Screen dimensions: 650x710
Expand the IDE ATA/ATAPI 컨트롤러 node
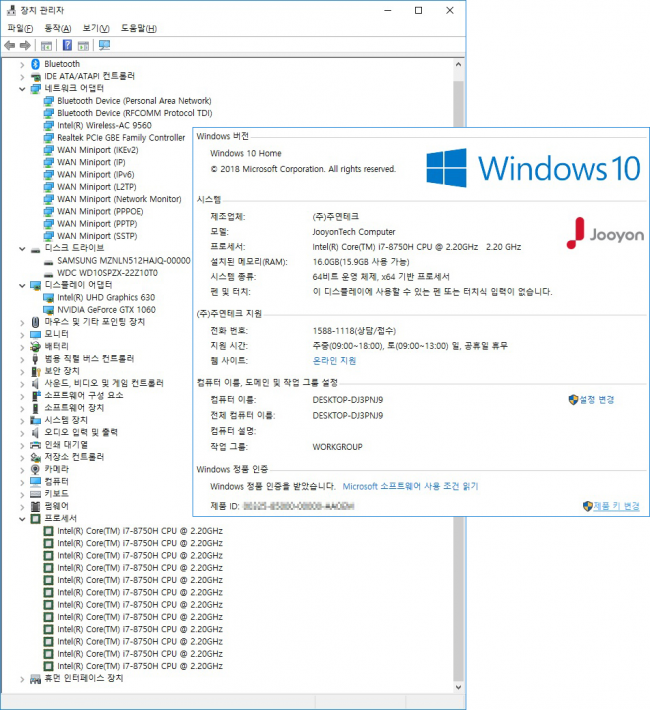[22, 76]
